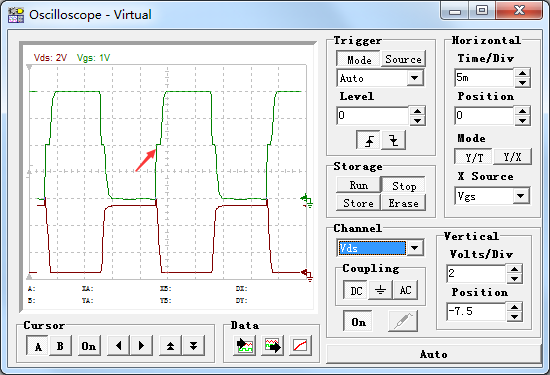Increase the Time/Div stepper value
The height and width of the screenshot is (375, 550).
point(523,73)
